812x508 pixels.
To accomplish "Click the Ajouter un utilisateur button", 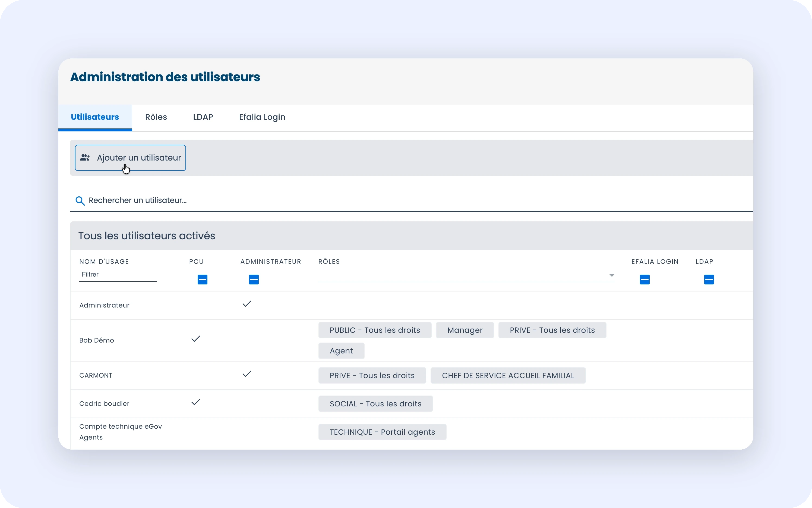I will pos(130,158).
